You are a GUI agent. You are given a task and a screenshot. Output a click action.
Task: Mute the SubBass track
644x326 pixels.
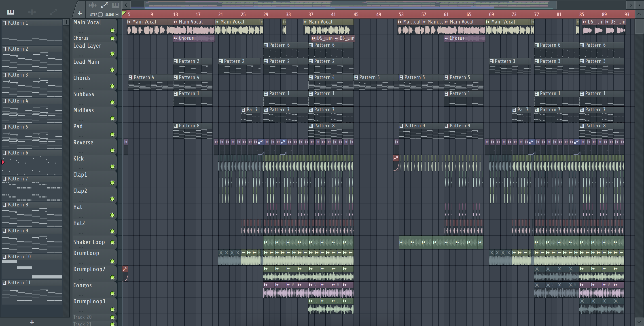pyautogui.click(x=112, y=102)
